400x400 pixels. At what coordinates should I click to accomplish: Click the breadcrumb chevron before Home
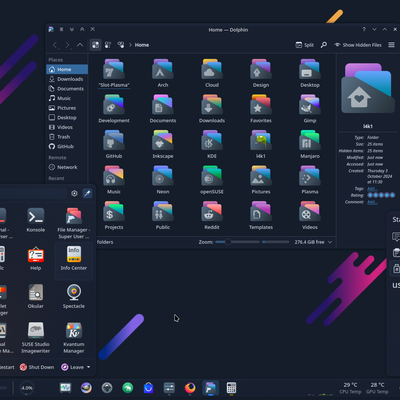[130, 45]
